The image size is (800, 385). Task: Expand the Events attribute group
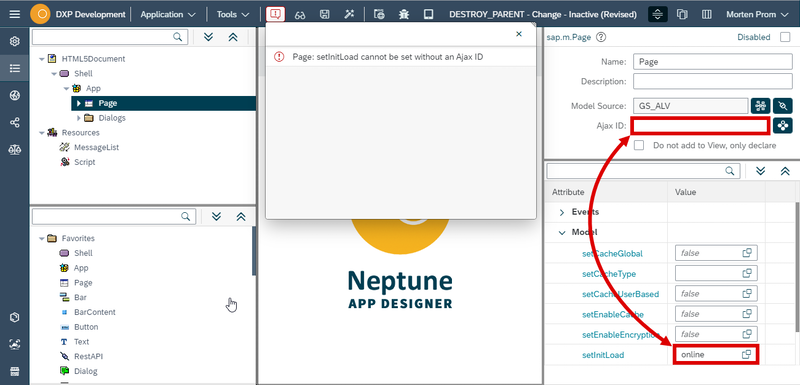tap(562, 212)
